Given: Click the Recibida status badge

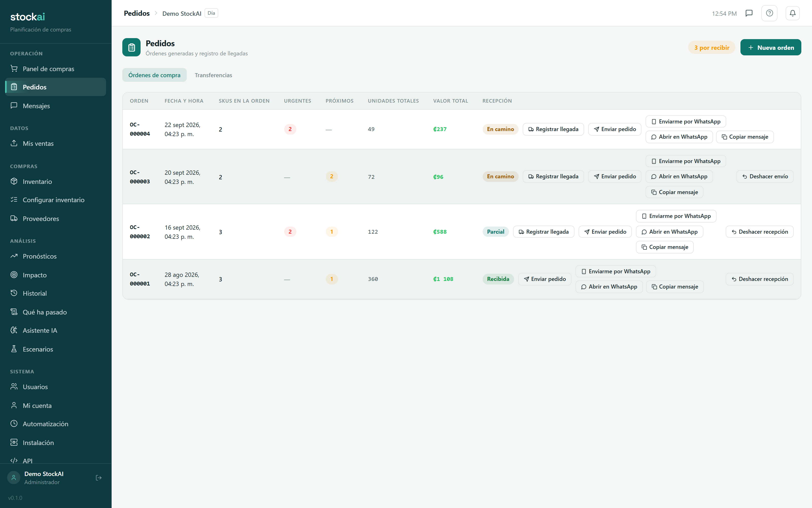Looking at the screenshot, I should pos(498,279).
